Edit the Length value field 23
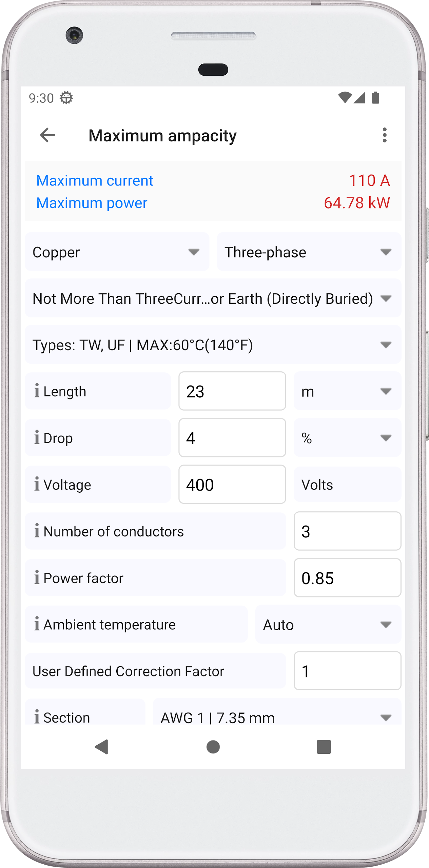 [232, 391]
